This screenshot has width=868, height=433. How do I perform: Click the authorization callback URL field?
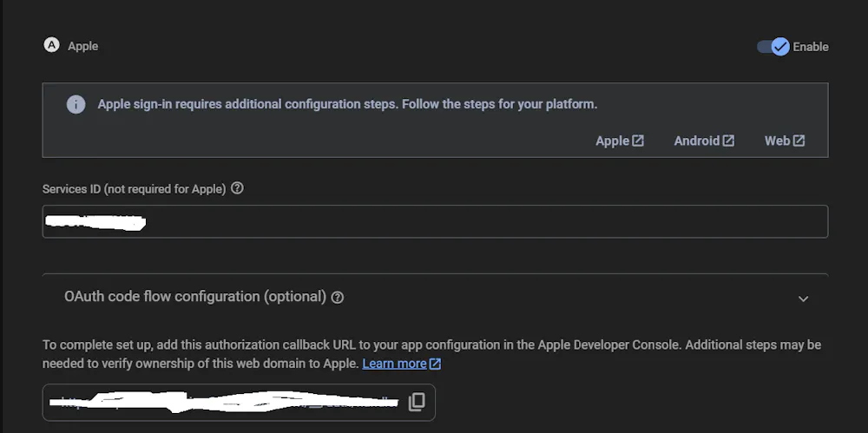[239, 402]
